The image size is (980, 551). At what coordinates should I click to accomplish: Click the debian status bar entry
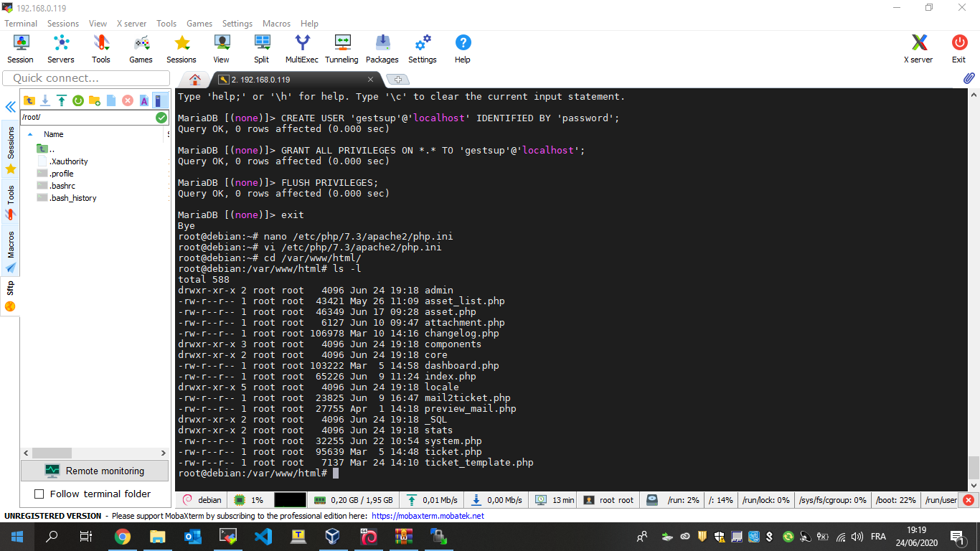pyautogui.click(x=202, y=500)
